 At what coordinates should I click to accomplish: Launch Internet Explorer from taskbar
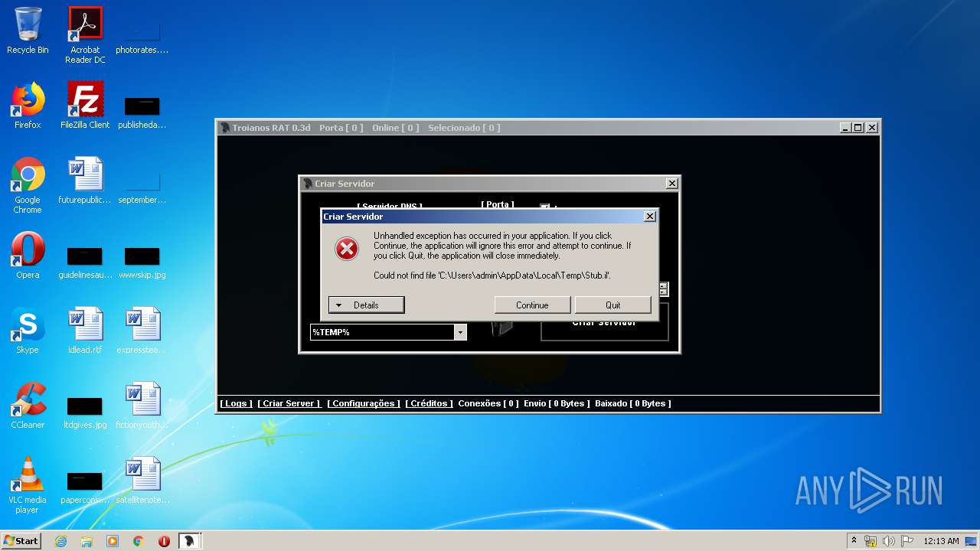tap(60, 541)
